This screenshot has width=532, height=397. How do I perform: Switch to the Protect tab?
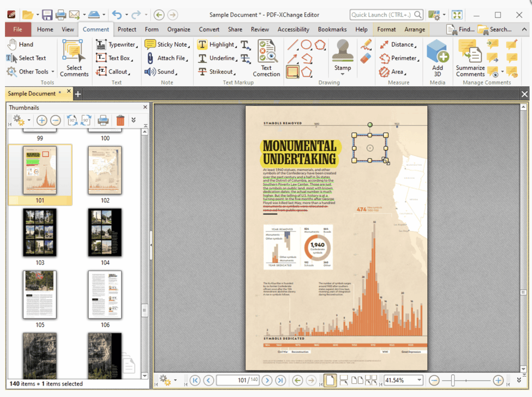(x=127, y=29)
